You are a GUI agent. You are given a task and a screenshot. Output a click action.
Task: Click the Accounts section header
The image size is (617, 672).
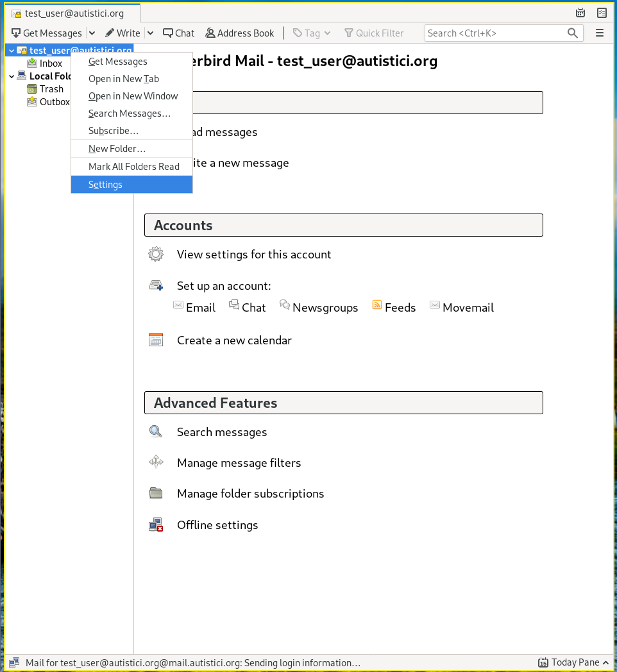pos(343,225)
